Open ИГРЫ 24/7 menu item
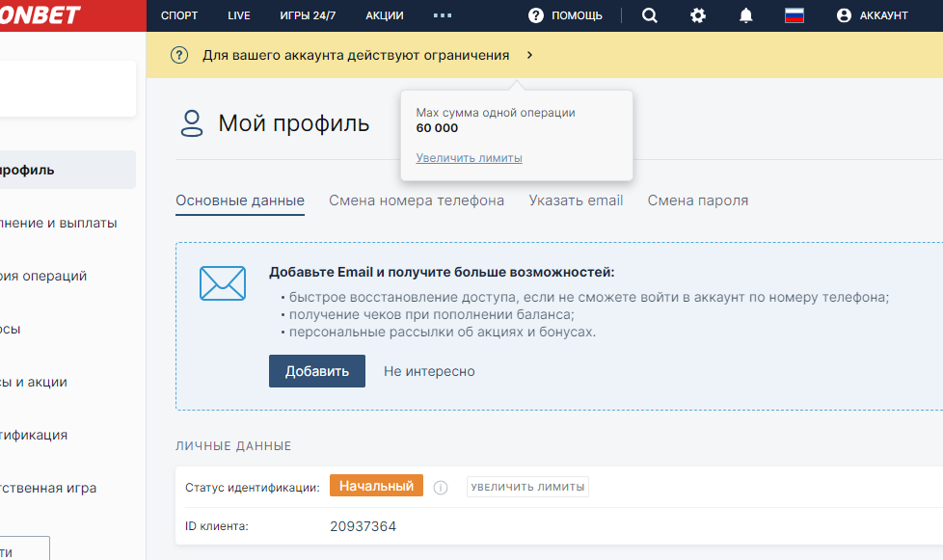Viewport: 943px width, 560px height. [308, 15]
